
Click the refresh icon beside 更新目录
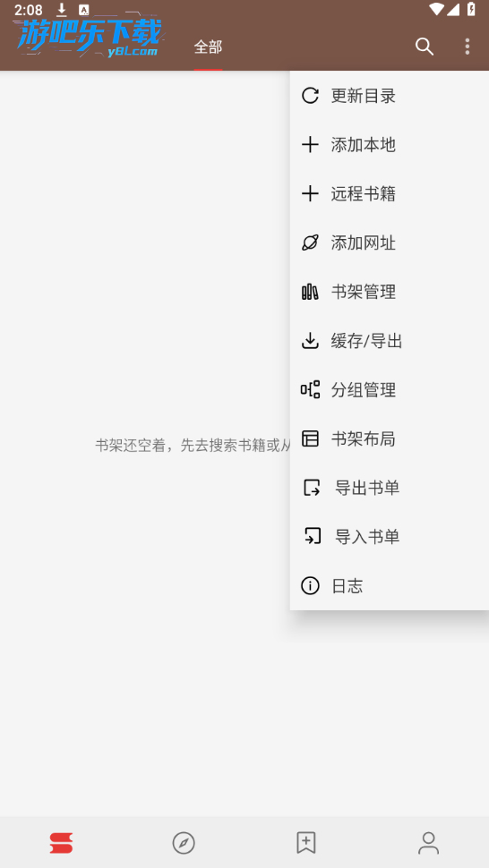tap(310, 96)
